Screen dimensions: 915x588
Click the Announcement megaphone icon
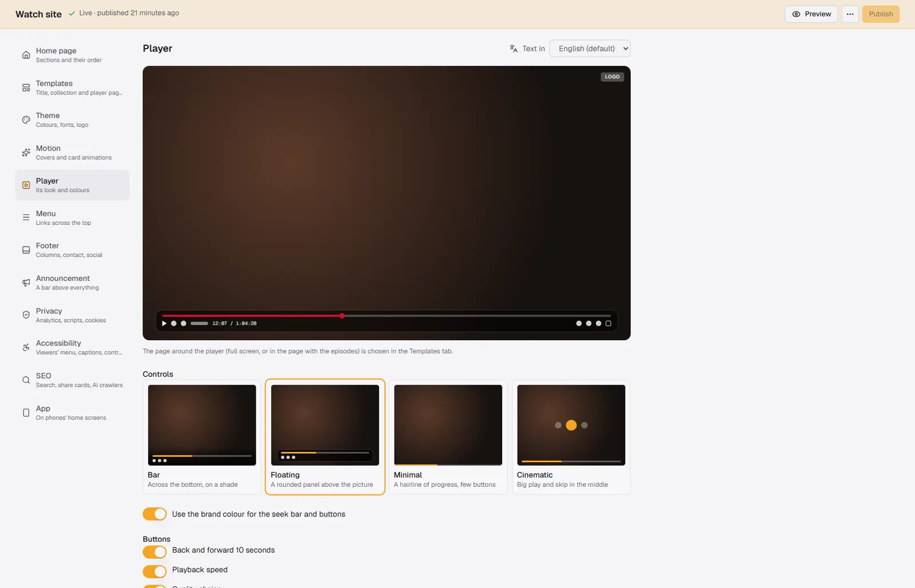(26, 283)
